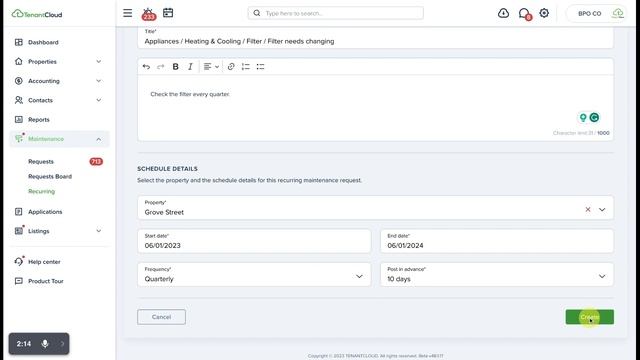
Task: Click the search field in header
Action: pyautogui.click(x=336, y=13)
